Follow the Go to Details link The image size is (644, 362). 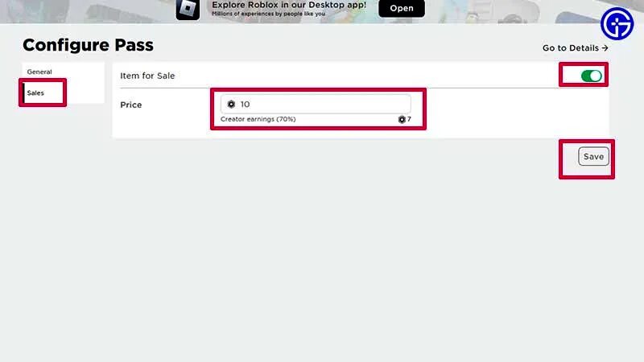[x=575, y=48]
